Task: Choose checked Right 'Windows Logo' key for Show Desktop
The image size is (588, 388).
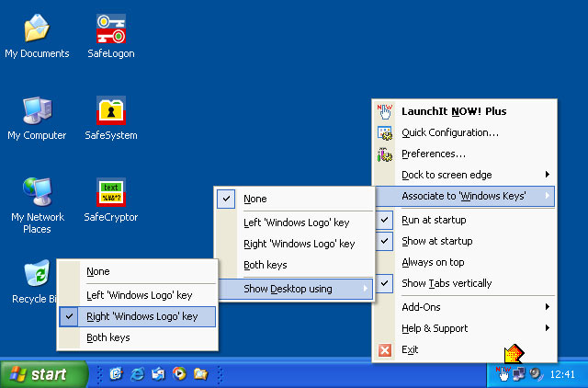Action: tap(138, 316)
